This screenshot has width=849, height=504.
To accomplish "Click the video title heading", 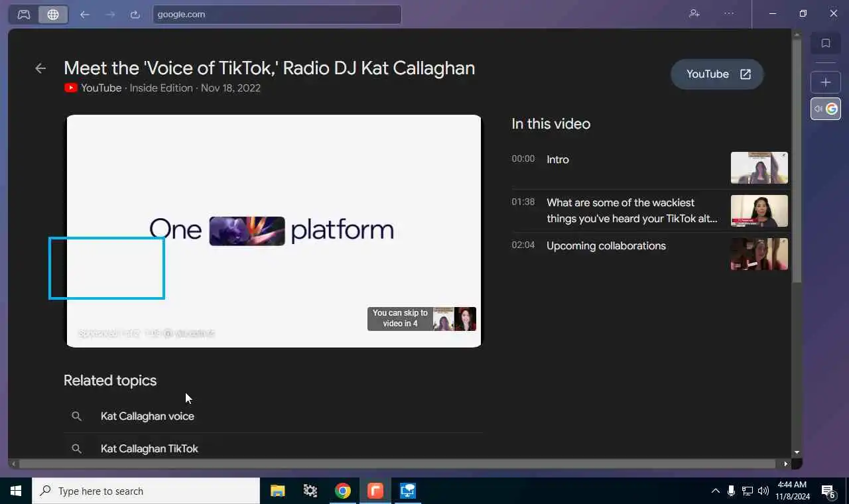I will tap(269, 68).
